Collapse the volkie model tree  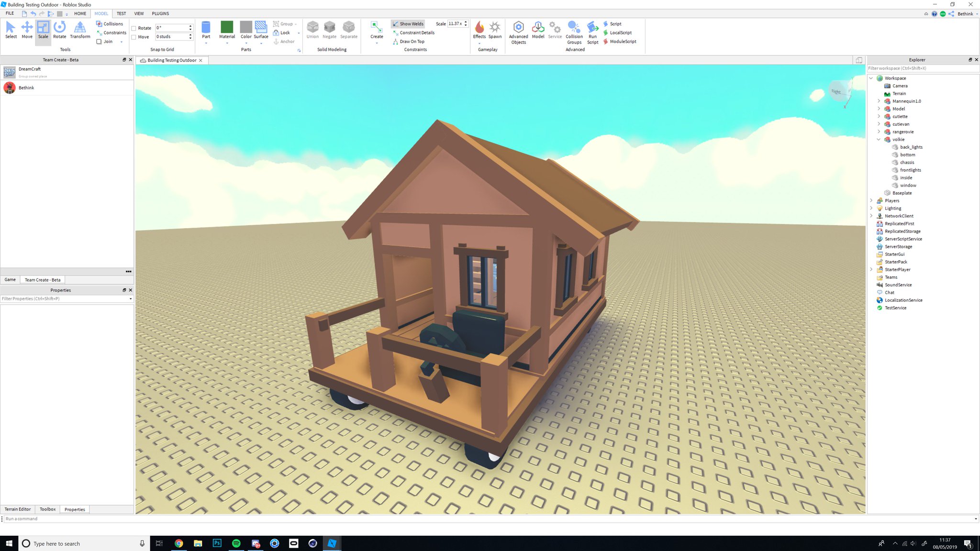879,140
